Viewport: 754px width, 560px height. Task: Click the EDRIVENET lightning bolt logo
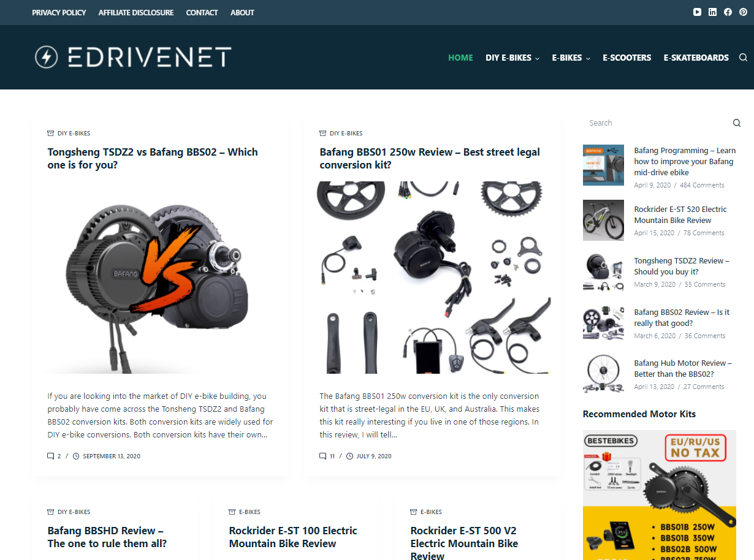(x=46, y=58)
